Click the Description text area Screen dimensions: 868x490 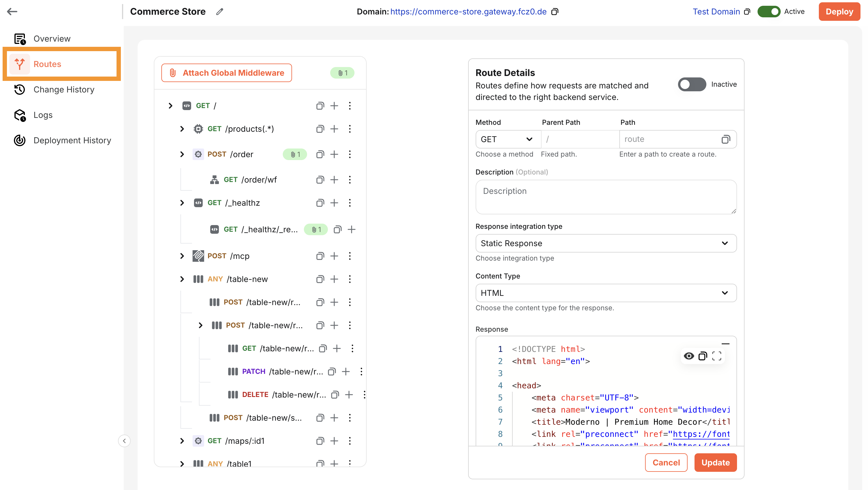(606, 197)
